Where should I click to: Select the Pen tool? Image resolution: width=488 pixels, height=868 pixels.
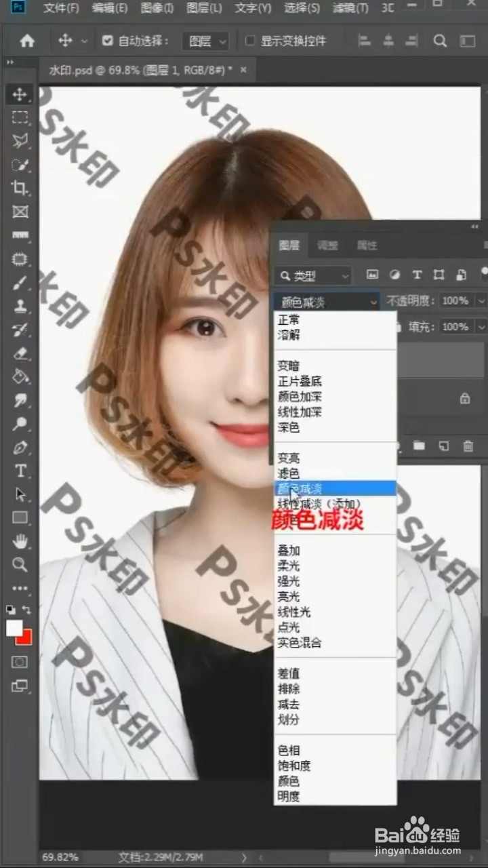pos(20,448)
